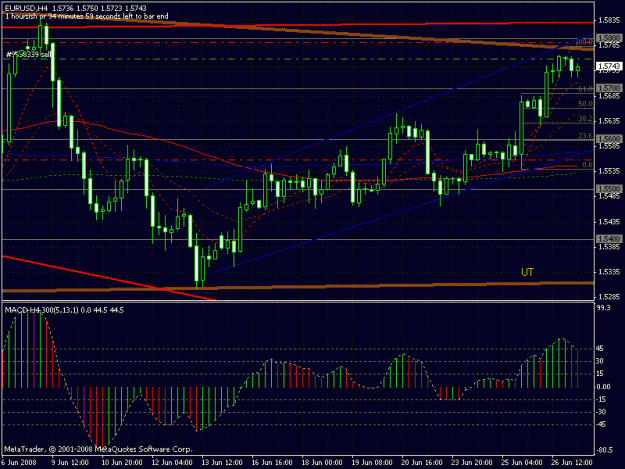Click the 19 Jun 08:00 time label
This screenshot has width=625, height=469.
pos(372,463)
